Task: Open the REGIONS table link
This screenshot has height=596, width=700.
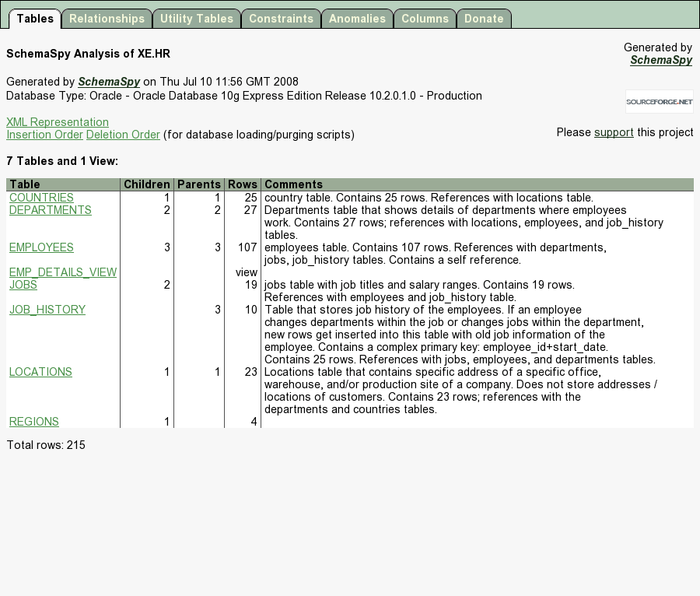Action: pyautogui.click(x=34, y=422)
